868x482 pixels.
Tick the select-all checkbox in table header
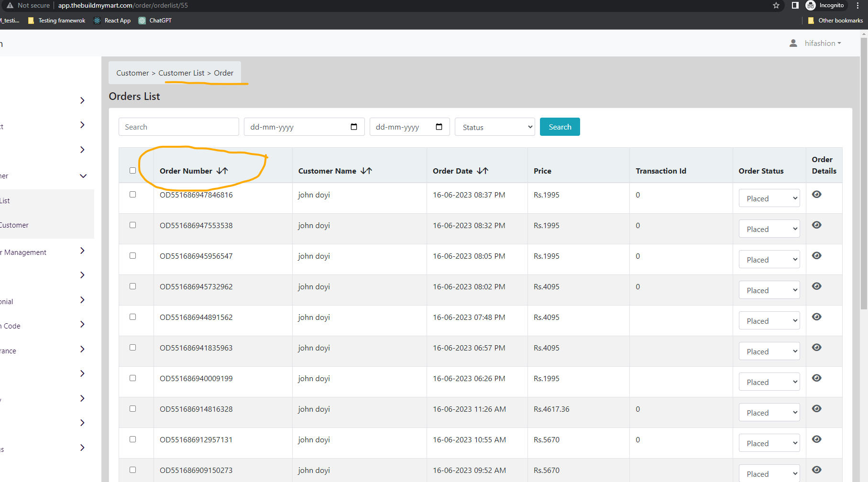(133, 171)
